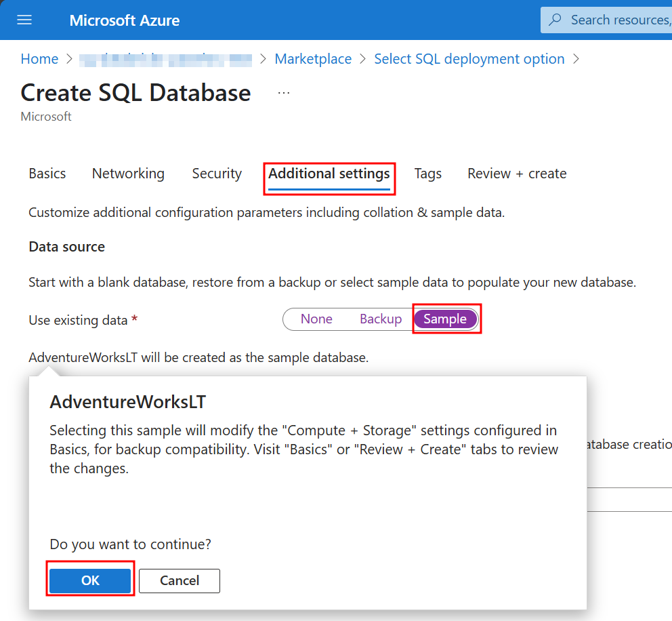Switch to the Networking tab

coord(128,174)
